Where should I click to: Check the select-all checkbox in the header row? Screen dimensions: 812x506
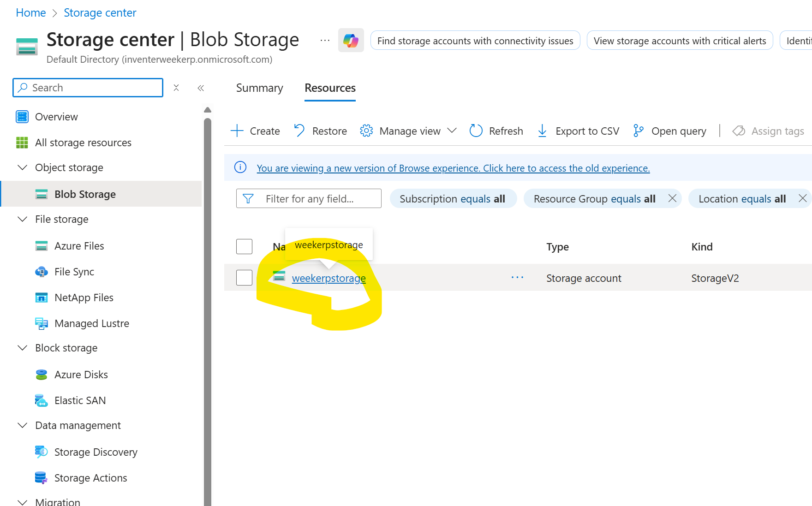coord(244,247)
